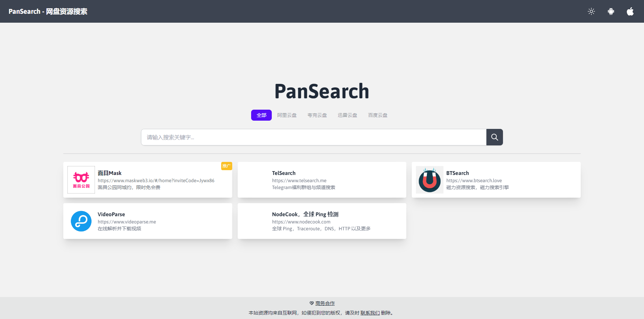This screenshot has width=644, height=319.
Task: Follow the 联系我们 footer link
Action: 370,313
